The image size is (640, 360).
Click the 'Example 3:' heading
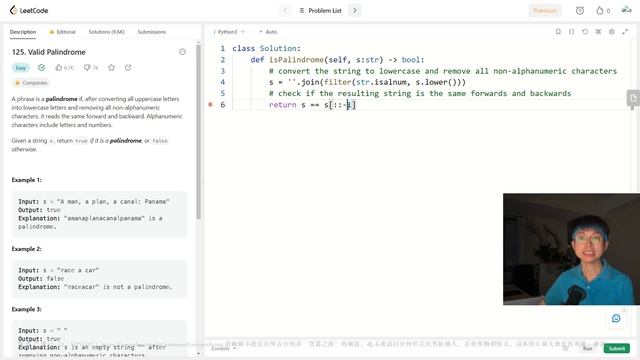coord(27,309)
